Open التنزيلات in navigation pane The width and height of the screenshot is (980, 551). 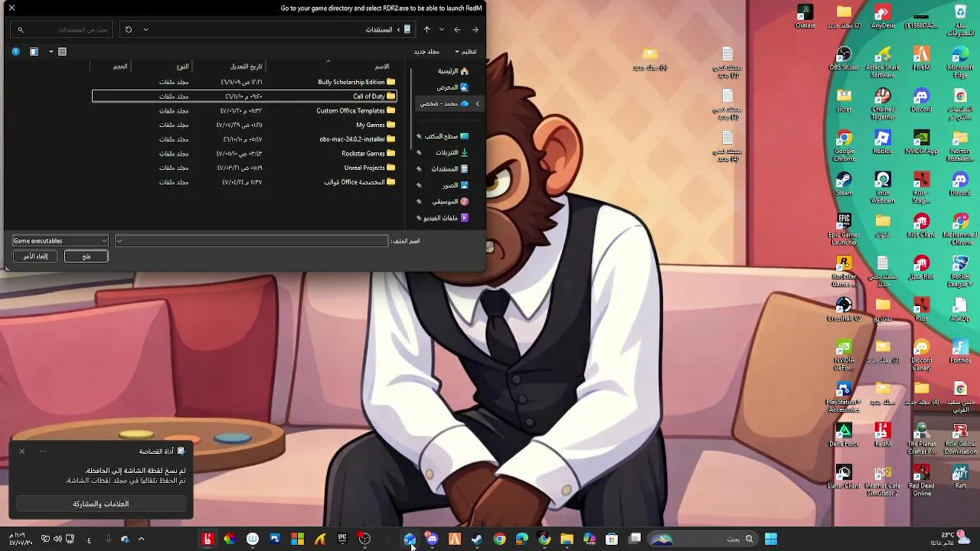point(452,152)
